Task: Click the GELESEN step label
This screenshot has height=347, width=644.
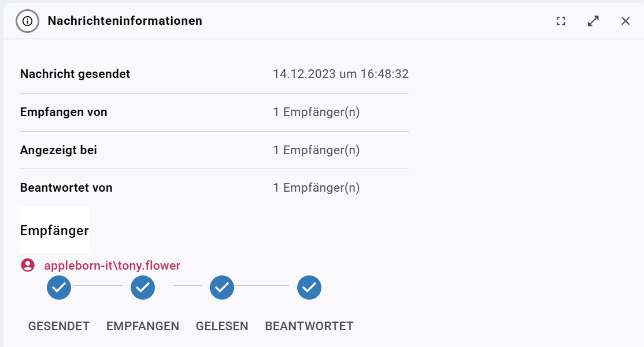Action: [x=222, y=326]
